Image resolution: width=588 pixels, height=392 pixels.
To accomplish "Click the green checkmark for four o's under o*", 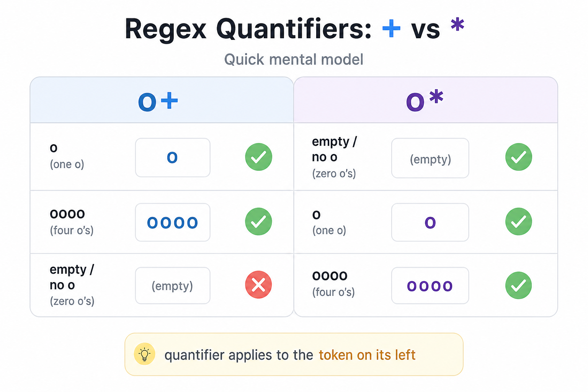I will [519, 285].
